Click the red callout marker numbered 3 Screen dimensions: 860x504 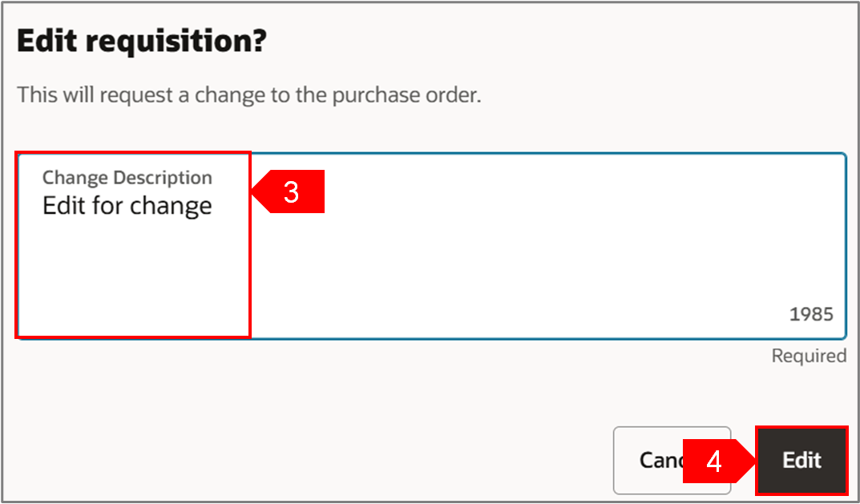tap(289, 192)
